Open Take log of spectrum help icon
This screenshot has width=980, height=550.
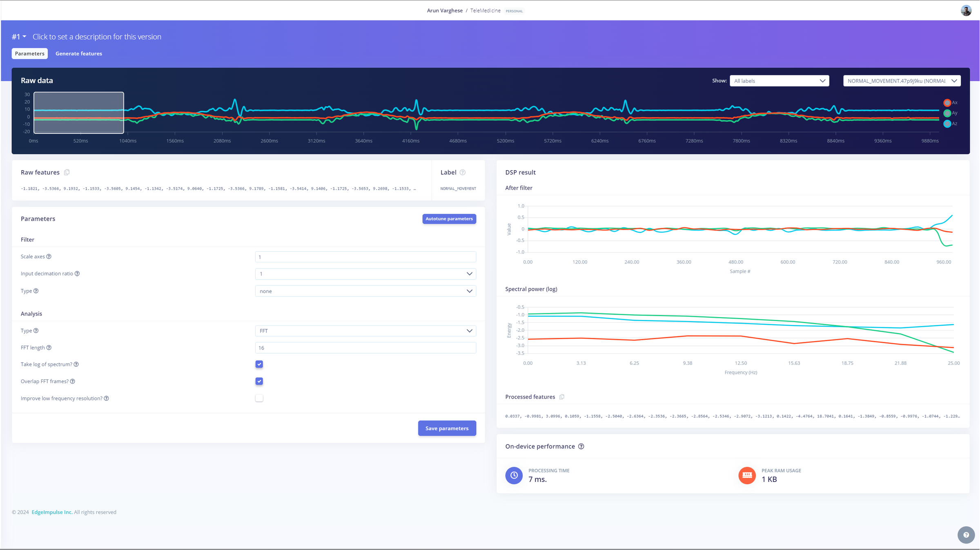click(x=76, y=364)
